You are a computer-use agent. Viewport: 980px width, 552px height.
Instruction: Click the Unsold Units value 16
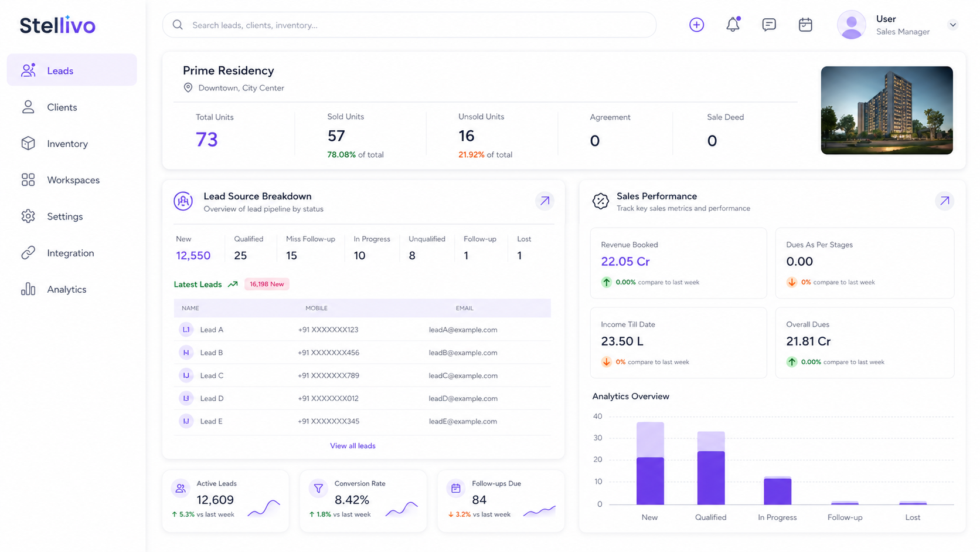[x=467, y=136]
